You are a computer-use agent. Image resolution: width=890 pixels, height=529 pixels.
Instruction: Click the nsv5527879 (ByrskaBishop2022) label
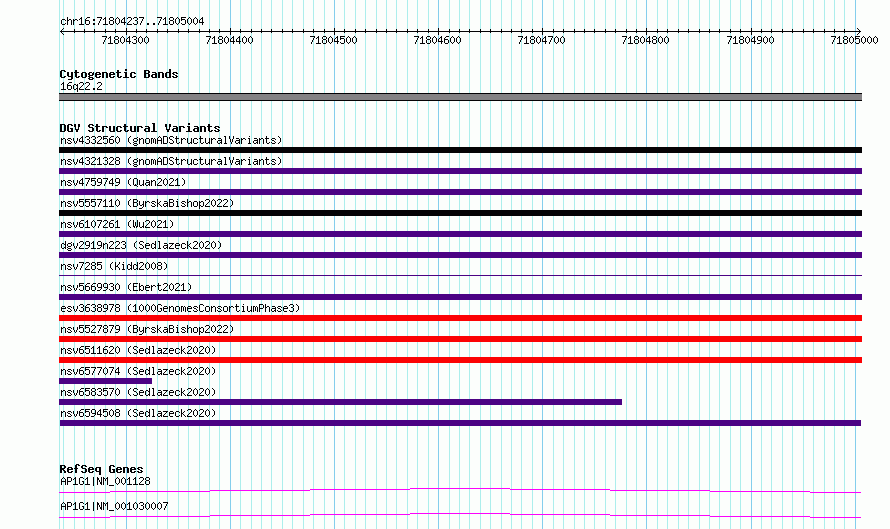146,329
